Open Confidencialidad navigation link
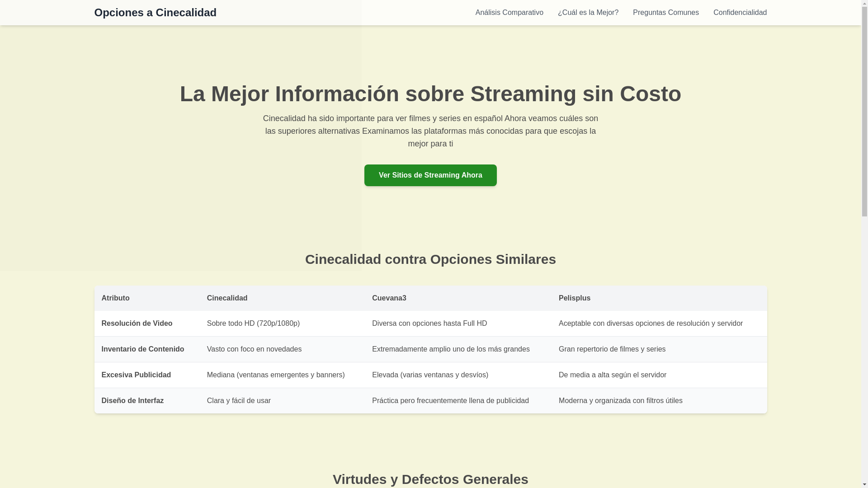The height and width of the screenshot is (488, 868). click(740, 13)
